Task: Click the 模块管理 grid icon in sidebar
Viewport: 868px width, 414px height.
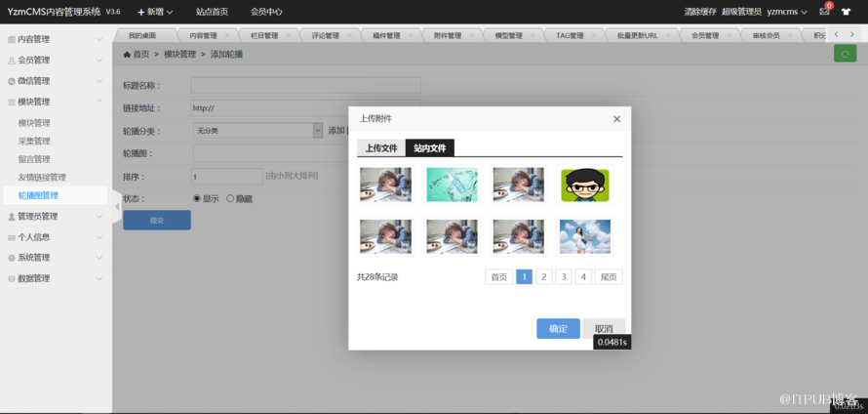Action: (x=12, y=102)
